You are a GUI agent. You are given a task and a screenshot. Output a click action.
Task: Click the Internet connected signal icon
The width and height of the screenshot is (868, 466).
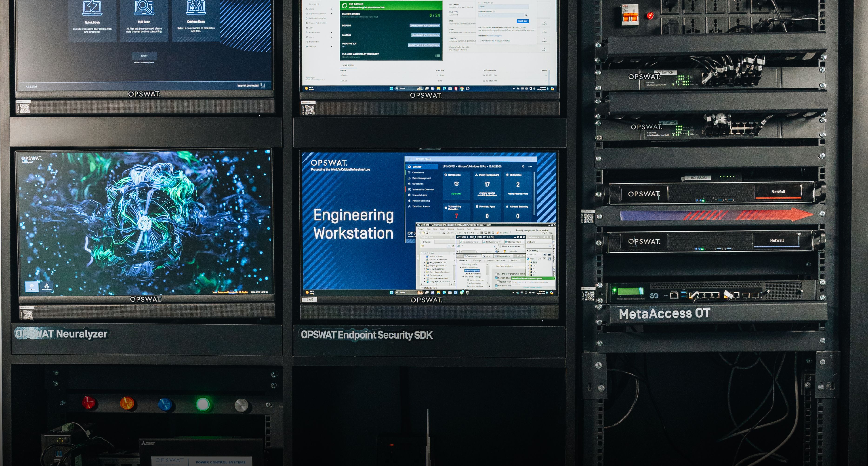(x=263, y=85)
